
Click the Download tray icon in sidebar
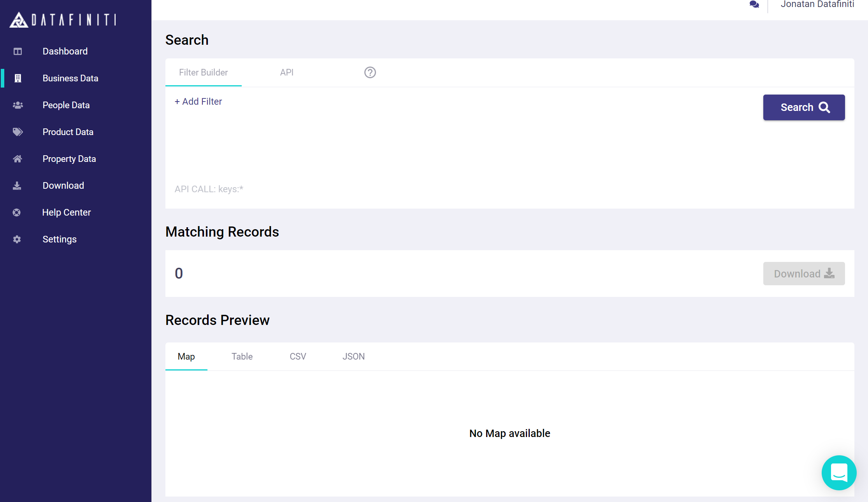tap(17, 186)
